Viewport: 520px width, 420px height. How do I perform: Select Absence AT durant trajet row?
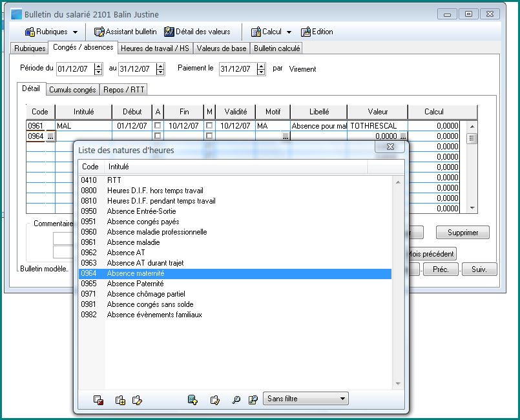(x=235, y=263)
